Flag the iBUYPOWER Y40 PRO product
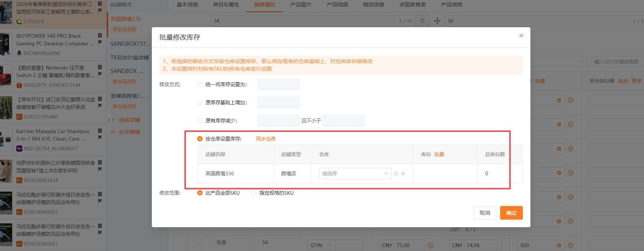 [x=100, y=42]
